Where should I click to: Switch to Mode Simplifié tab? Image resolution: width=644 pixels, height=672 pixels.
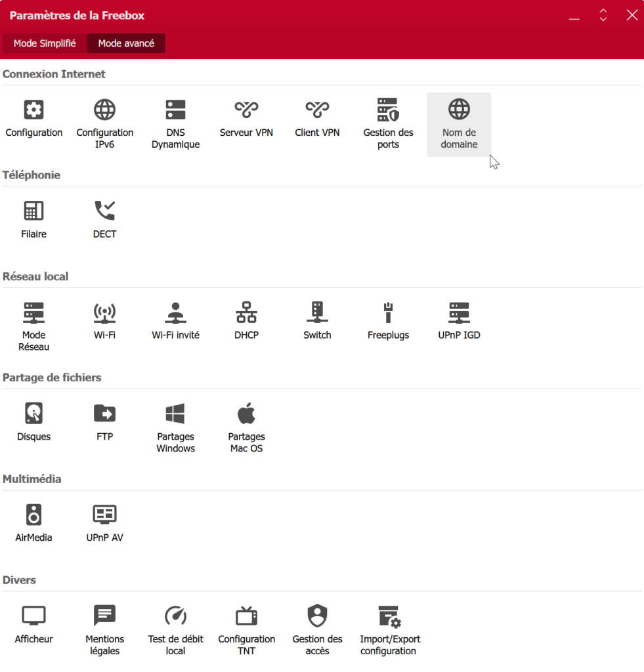pyautogui.click(x=45, y=43)
